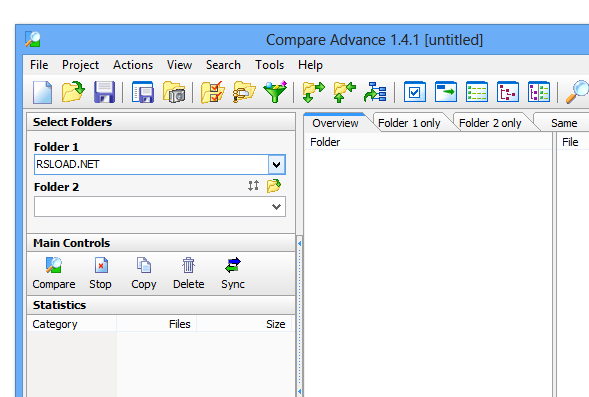Click the Select Folders panel header
The image size is (589, 397).
161,122
